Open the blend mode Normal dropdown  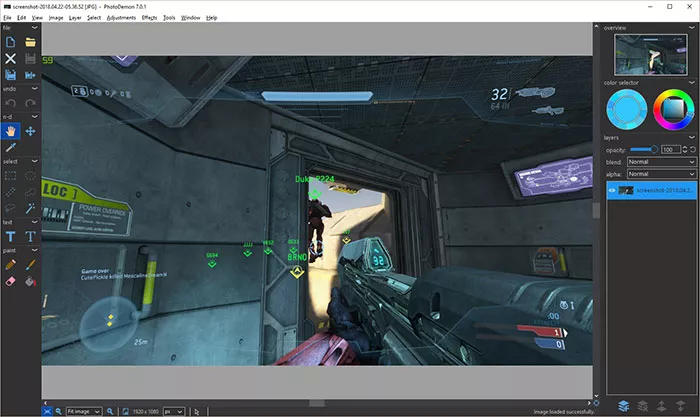point(661,162)
